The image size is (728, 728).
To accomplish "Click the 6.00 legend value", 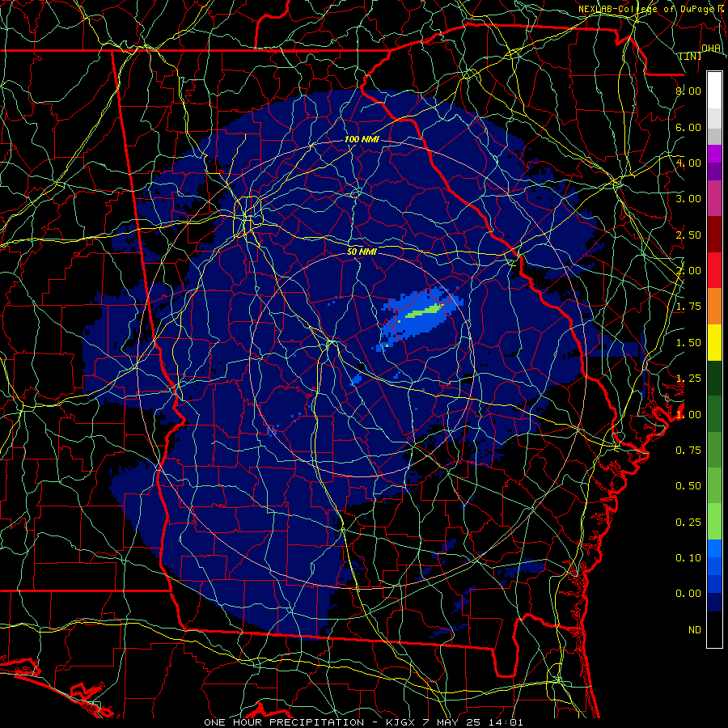I will pos(688,127).
